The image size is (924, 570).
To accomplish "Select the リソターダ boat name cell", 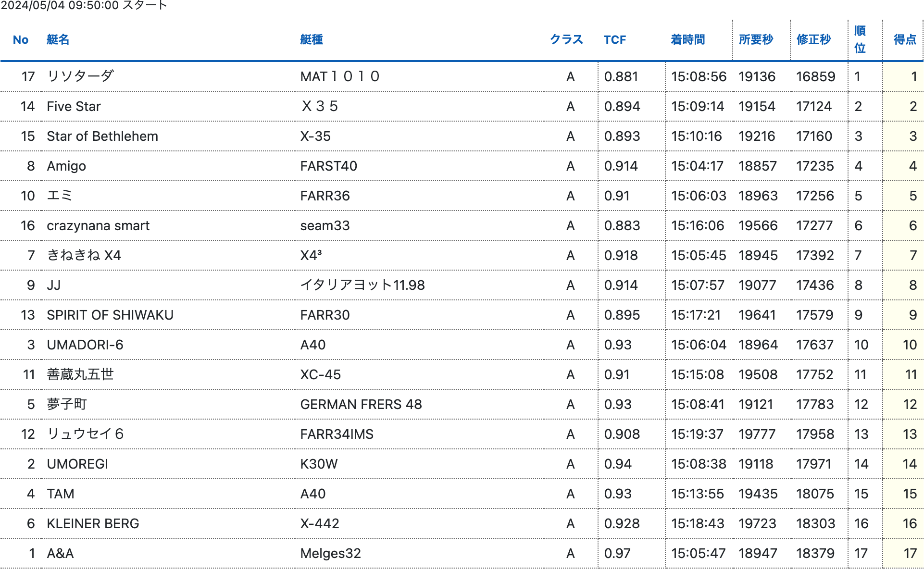I will point(80,76).
